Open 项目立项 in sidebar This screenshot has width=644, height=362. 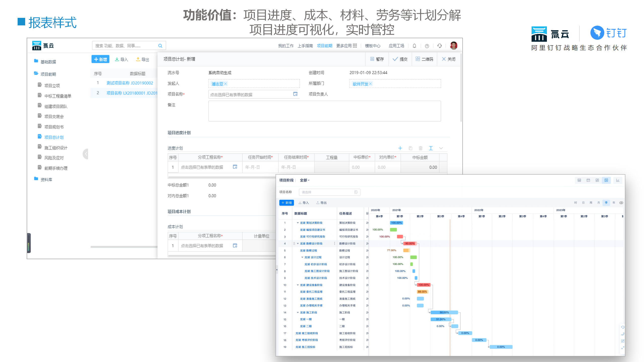(49, 85)
